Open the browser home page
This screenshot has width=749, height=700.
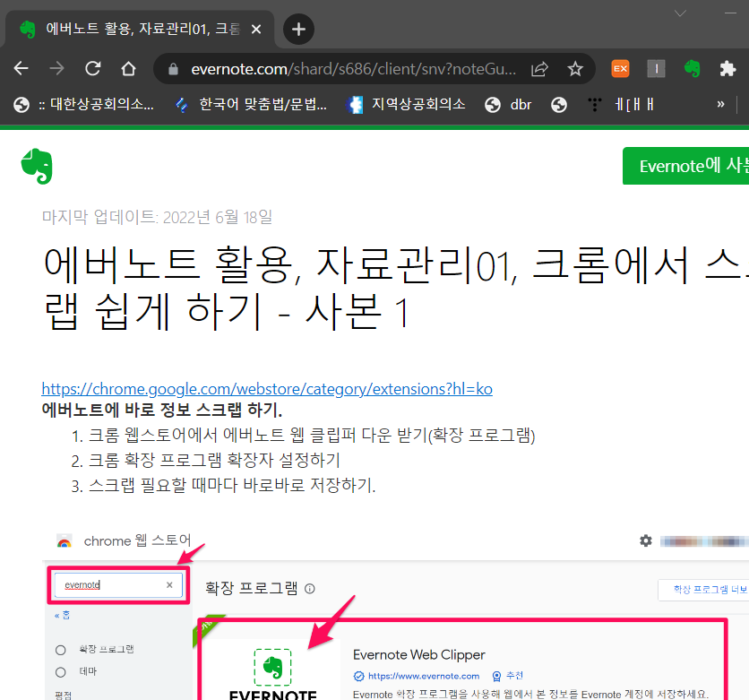pyautogui.click(x=128, y=69)
